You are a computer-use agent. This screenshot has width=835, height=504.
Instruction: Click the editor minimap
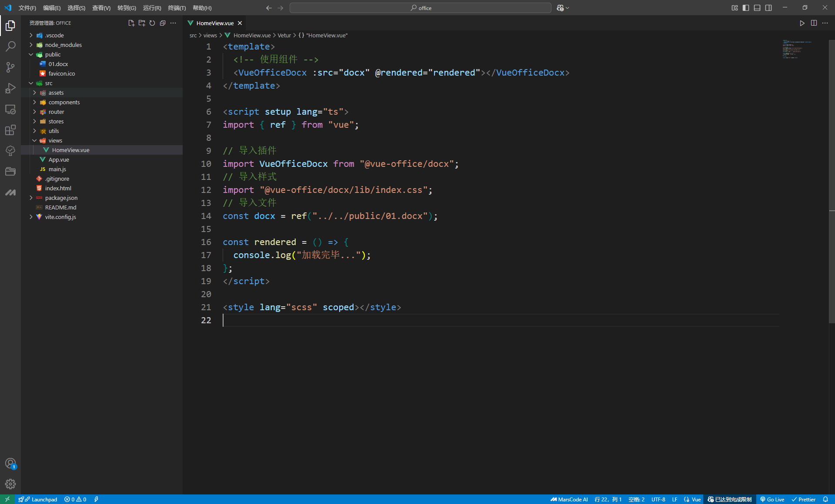tap(797, 49)
